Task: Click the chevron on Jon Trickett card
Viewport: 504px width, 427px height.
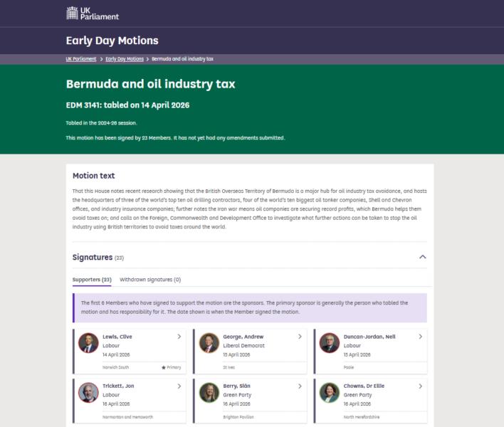Action: [x=179, y=386]
